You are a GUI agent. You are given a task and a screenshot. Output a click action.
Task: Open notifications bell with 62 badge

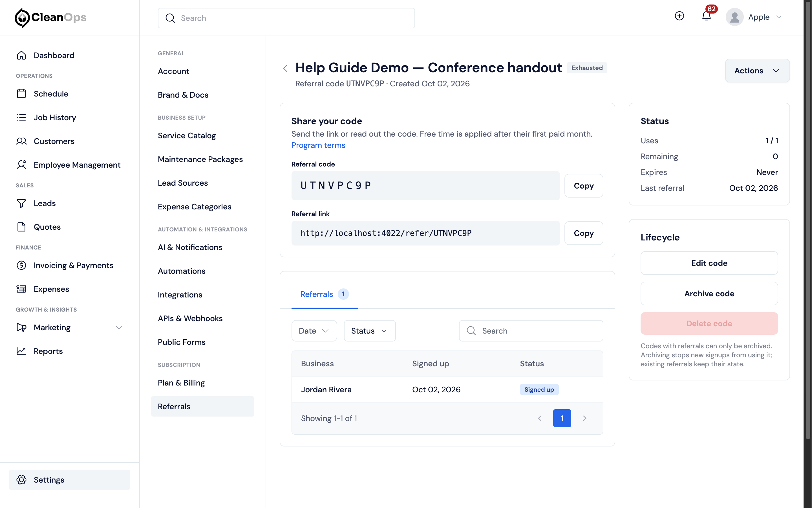(707, 16)
